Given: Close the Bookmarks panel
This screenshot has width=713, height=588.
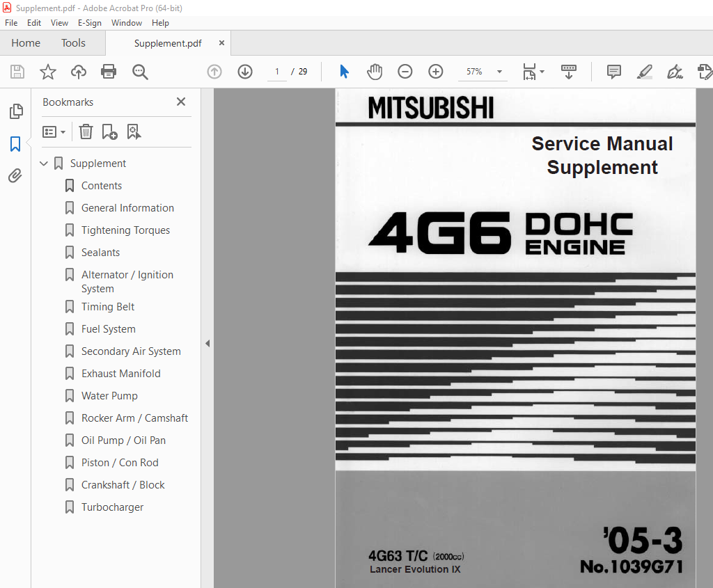Looking at the screenshot, I should tap(181, 102).
